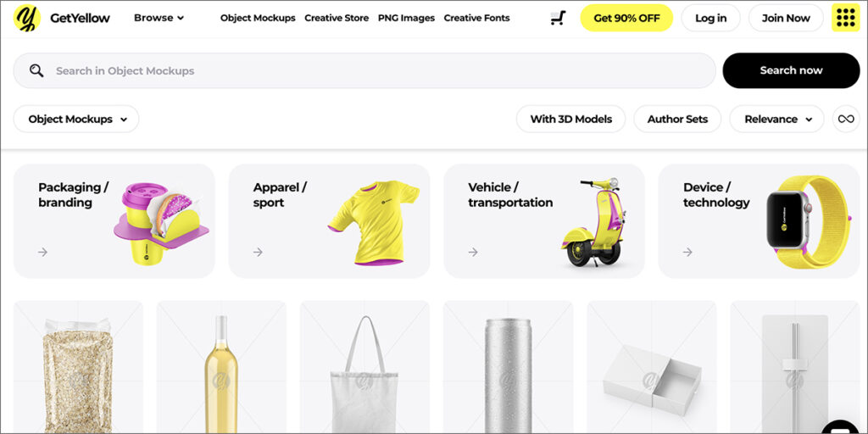Open PNG Images navigation item
This screenshot has height=434, width=868.
coord(406,18)
